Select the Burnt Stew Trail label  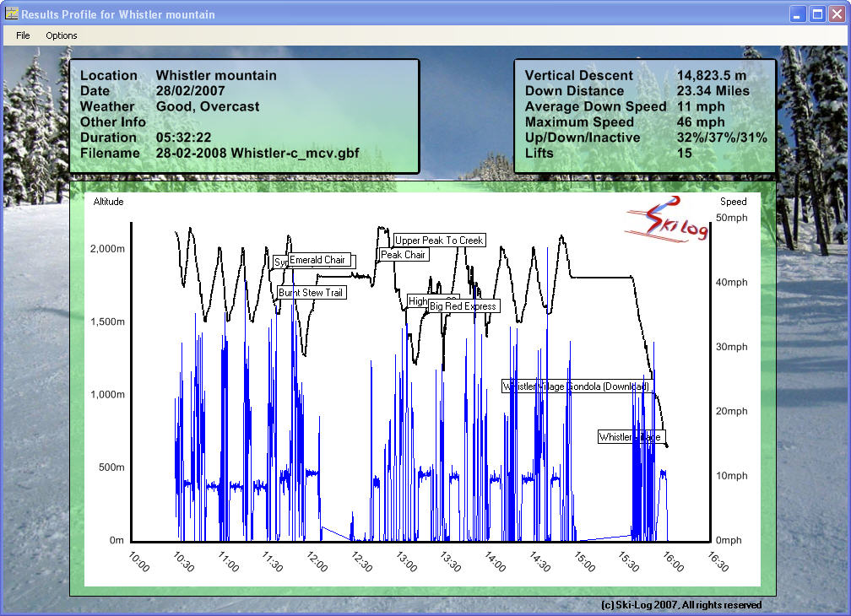coord(312,293)
